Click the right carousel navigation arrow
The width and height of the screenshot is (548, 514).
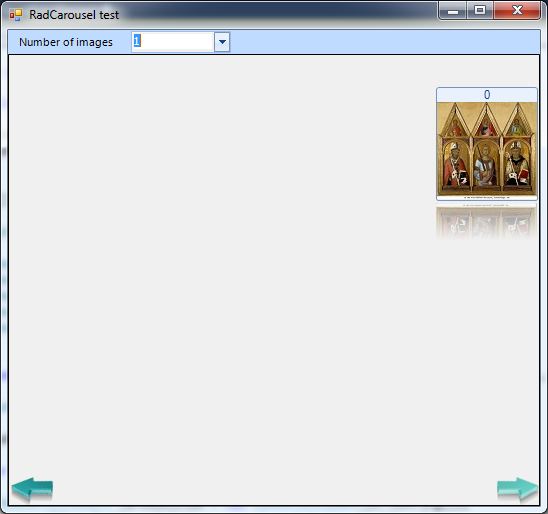(518, 490)
